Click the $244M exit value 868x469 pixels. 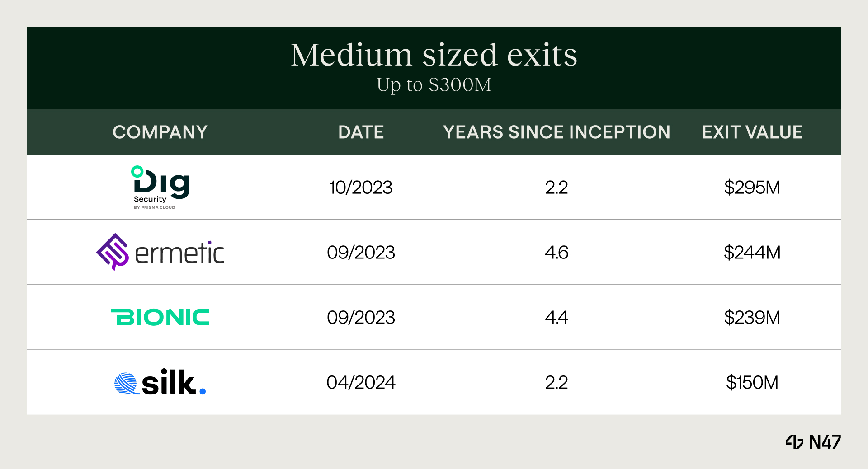click(752, 252)
